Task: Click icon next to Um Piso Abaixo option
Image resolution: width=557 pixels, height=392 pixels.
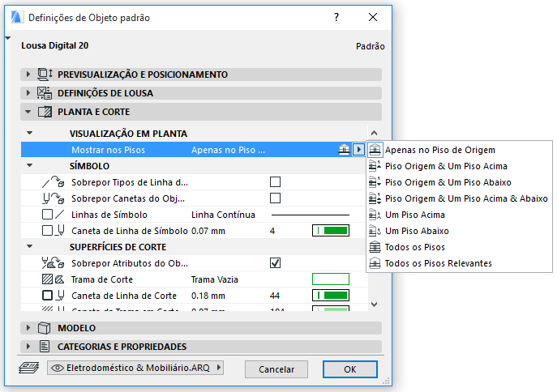Action: click(375, 231)
